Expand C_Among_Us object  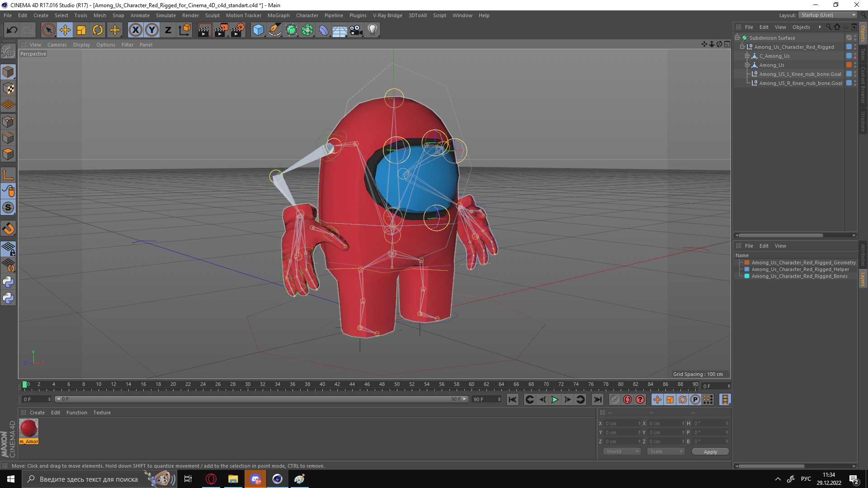tap(747, 56)
